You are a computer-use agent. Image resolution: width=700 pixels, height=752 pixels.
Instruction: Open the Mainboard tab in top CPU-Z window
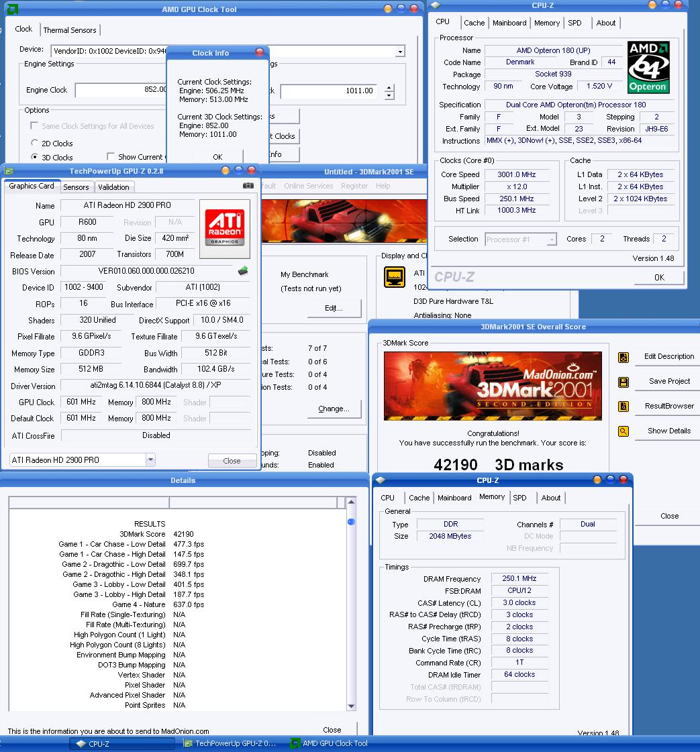tap(509, 23)
